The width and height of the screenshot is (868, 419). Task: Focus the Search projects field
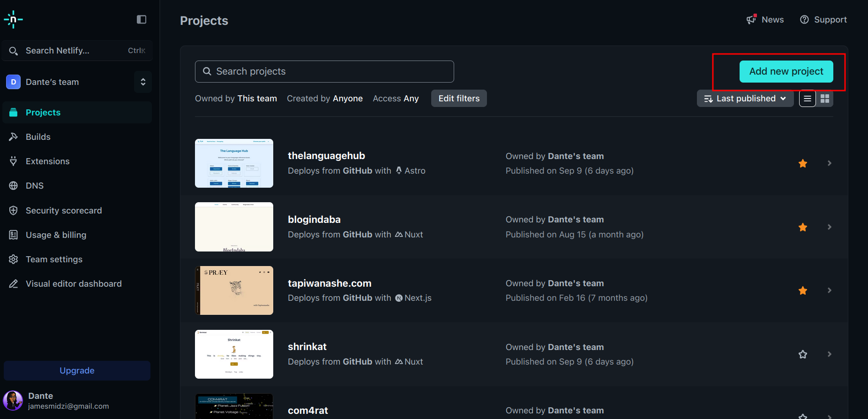[324, 71]
